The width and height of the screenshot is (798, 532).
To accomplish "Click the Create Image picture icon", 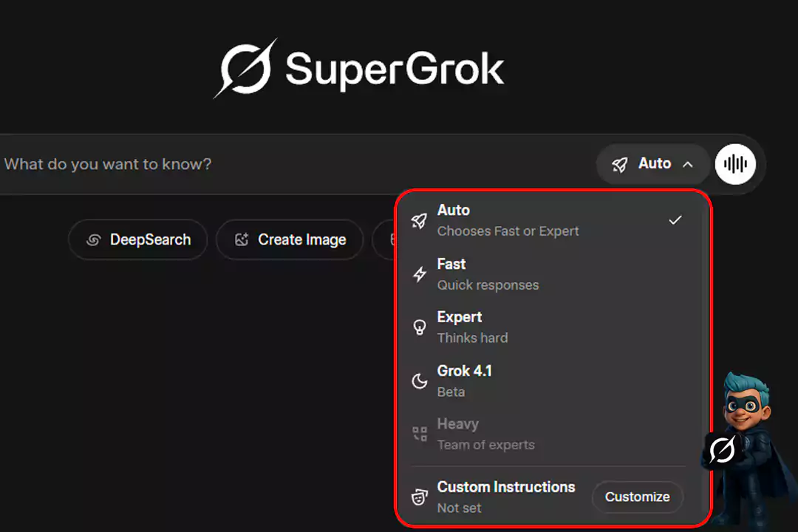I will click(240, 239).
